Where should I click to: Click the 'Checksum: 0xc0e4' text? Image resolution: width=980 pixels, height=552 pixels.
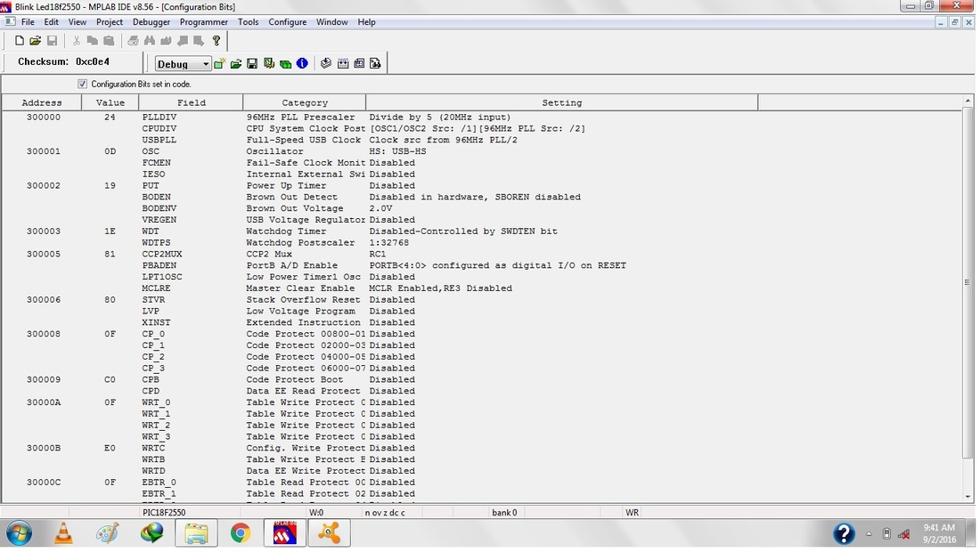[64, 61]
